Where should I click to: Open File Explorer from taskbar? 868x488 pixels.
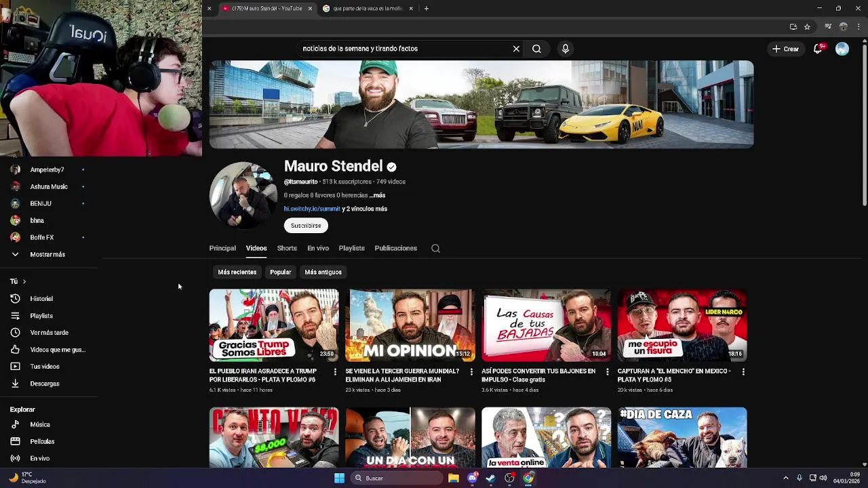[454, 478]
